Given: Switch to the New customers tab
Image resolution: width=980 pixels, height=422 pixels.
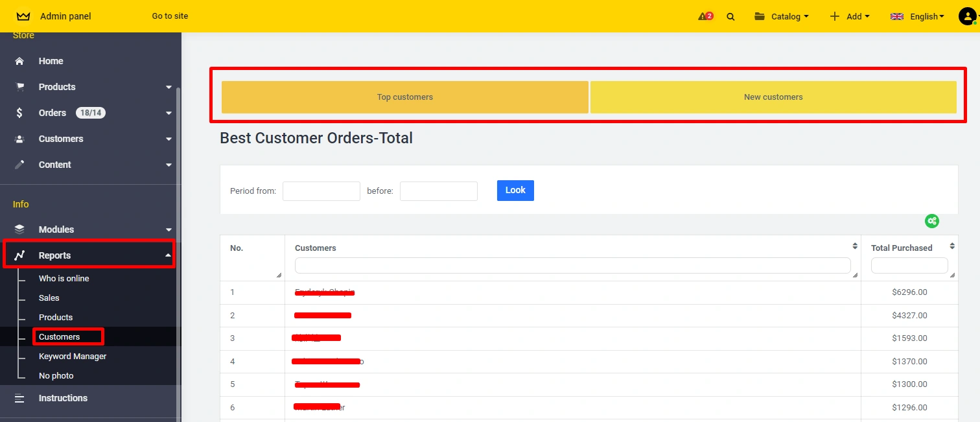Looking at the screenshot, I should point(773,97).
